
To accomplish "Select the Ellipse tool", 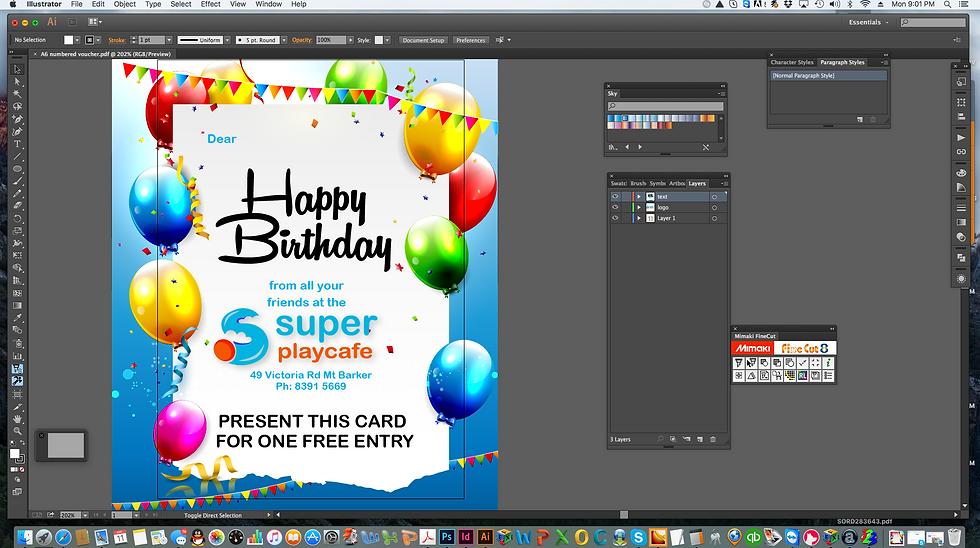I will click(x=18, y=169).
